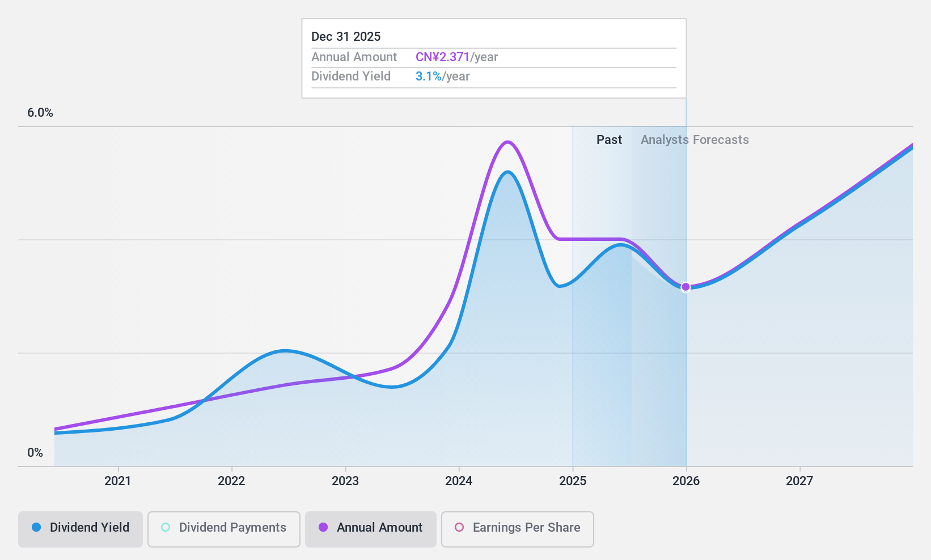Click the Analysts Forecasts label
Screen dimensions: 931x560
695,140
